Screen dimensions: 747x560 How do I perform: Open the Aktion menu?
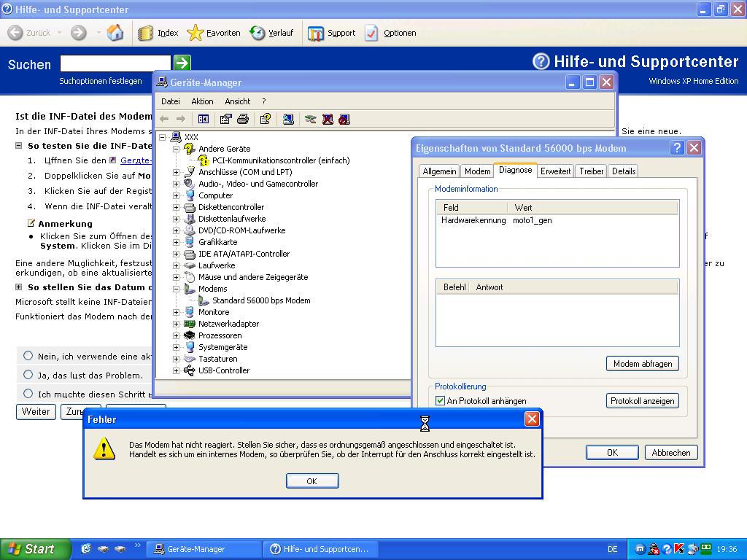click(x=202, y=101)
